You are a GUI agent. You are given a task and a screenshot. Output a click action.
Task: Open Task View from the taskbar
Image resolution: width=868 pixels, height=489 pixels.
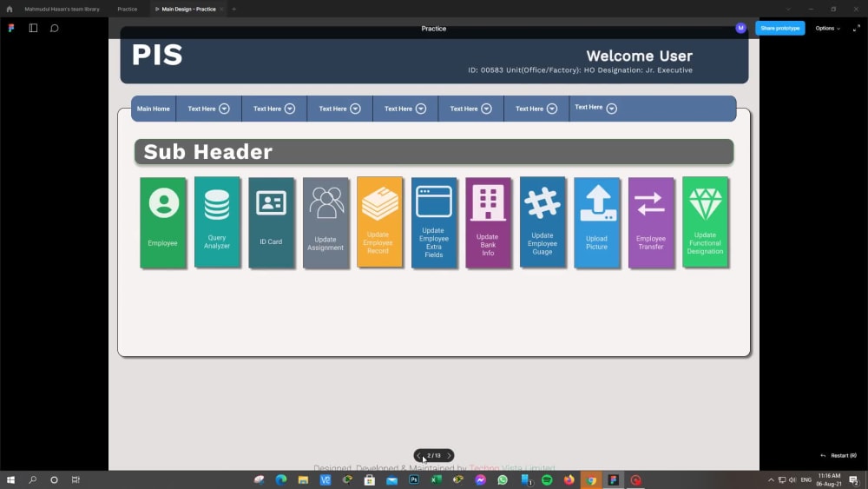(x=76, y=479)
